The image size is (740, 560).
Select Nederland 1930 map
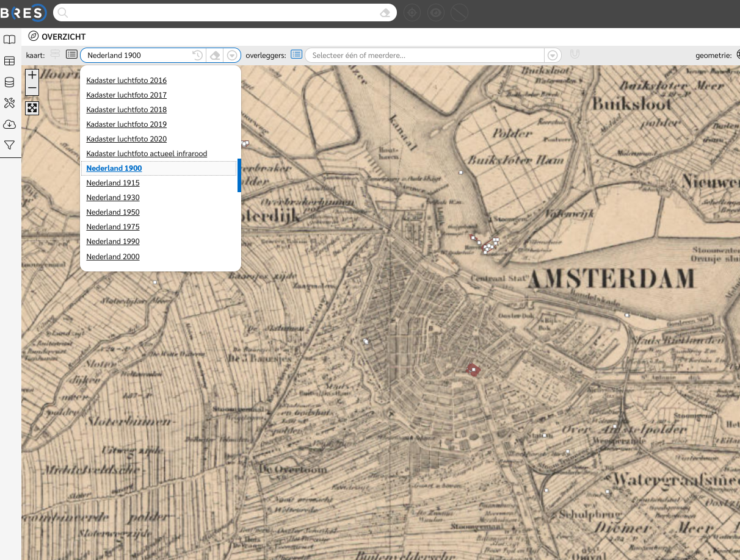[113, 198]
